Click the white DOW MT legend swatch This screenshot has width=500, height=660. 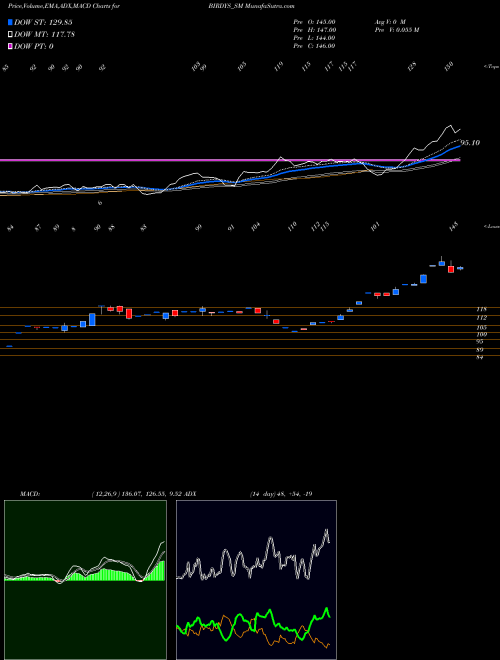tap(11, 35)
